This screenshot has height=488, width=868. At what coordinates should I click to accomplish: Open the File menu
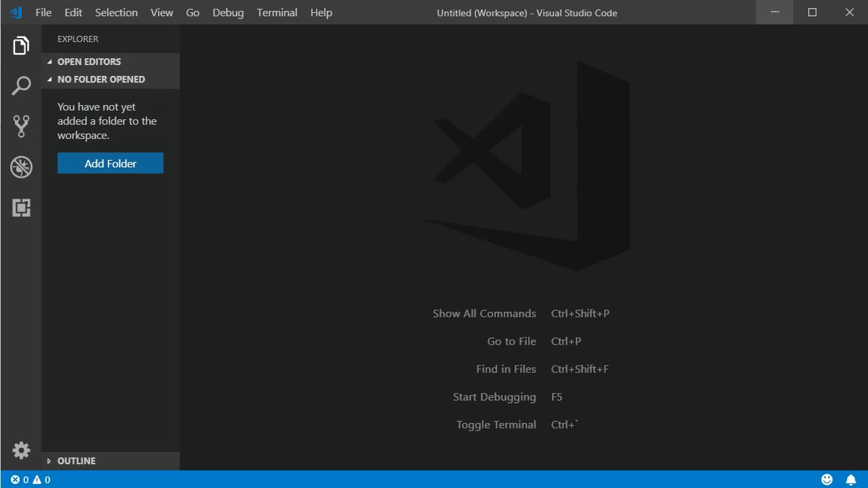(x=43, y=12)
